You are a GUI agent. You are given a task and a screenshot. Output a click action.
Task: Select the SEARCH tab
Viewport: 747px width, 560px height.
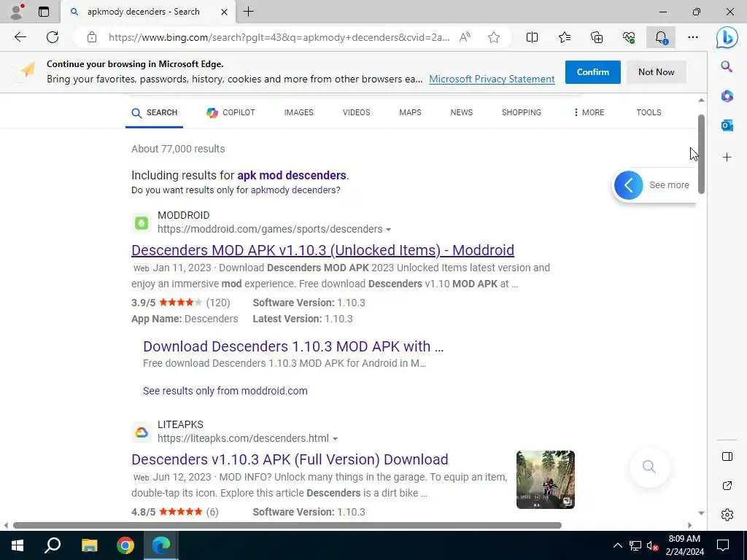pyautogui.click(x=155, y=113)
